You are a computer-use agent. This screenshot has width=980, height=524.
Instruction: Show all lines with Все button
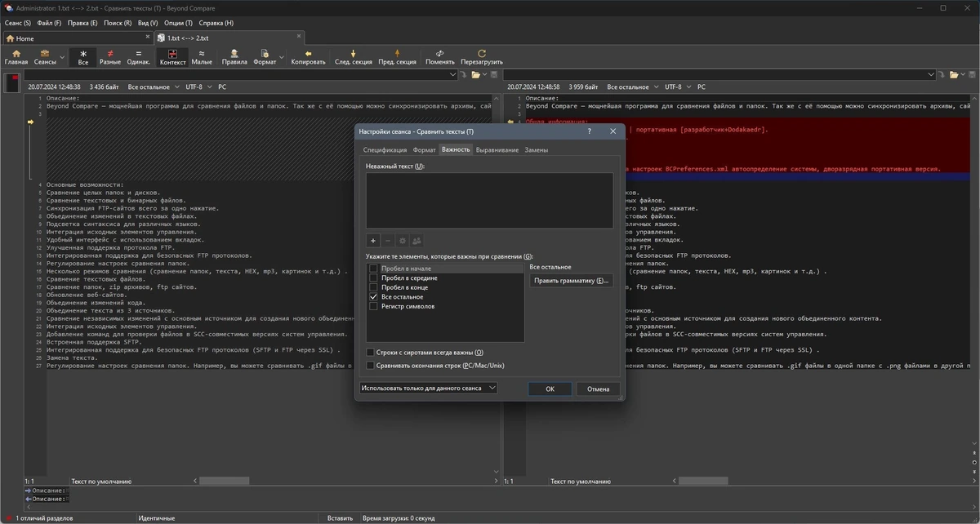click(83, 57)
